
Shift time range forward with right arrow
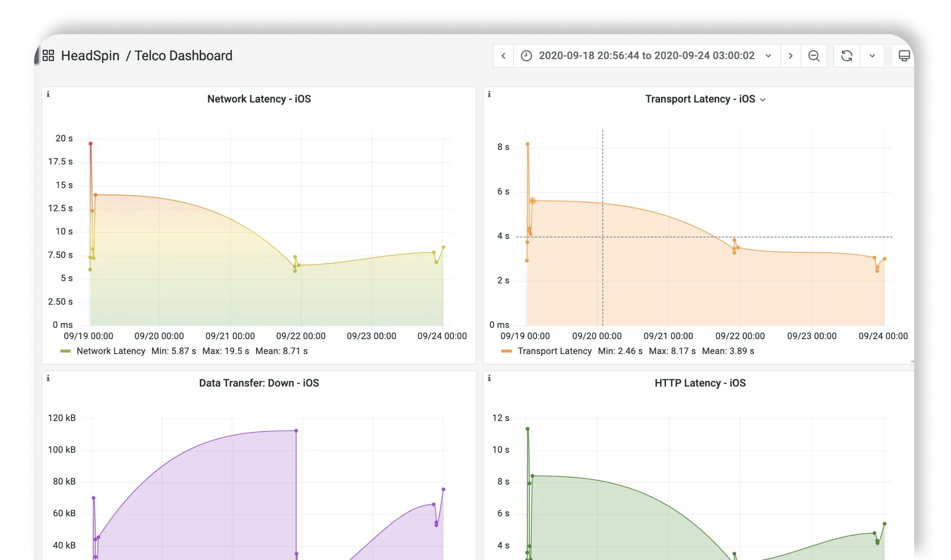(x=791, y=56)
